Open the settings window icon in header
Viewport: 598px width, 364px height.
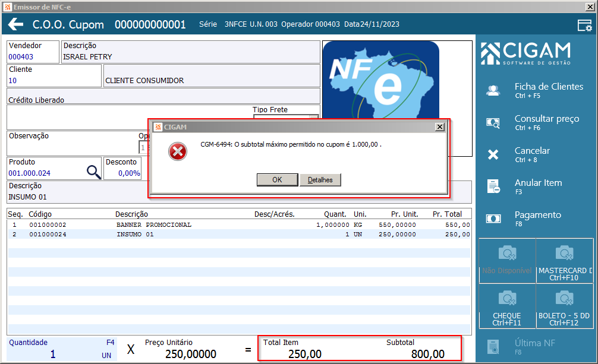click(585, 25)
